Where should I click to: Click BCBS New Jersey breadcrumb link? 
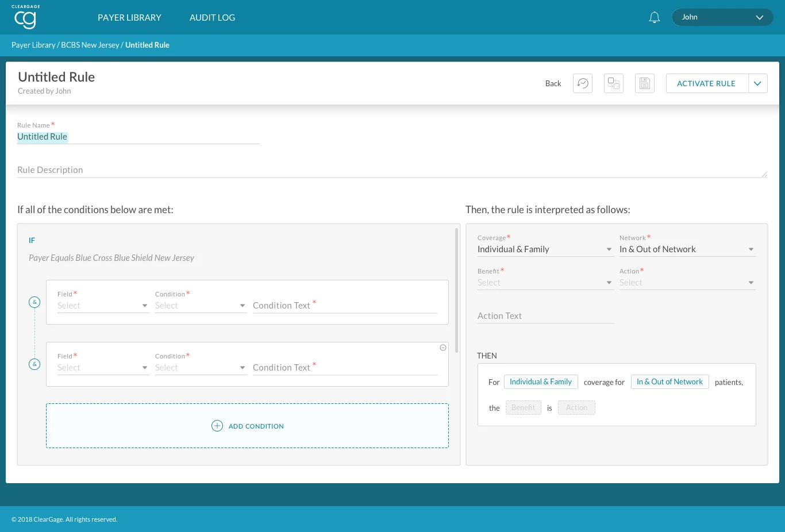(90, 45)
